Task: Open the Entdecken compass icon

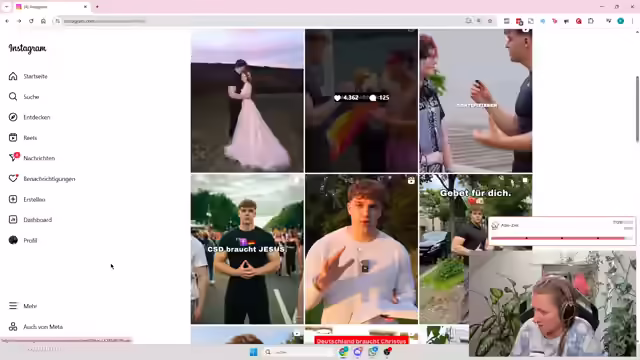Action: point(13,117)
